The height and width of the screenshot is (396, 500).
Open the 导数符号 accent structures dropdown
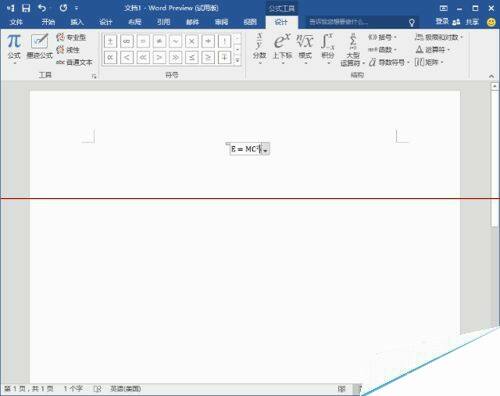pos(389,62)
